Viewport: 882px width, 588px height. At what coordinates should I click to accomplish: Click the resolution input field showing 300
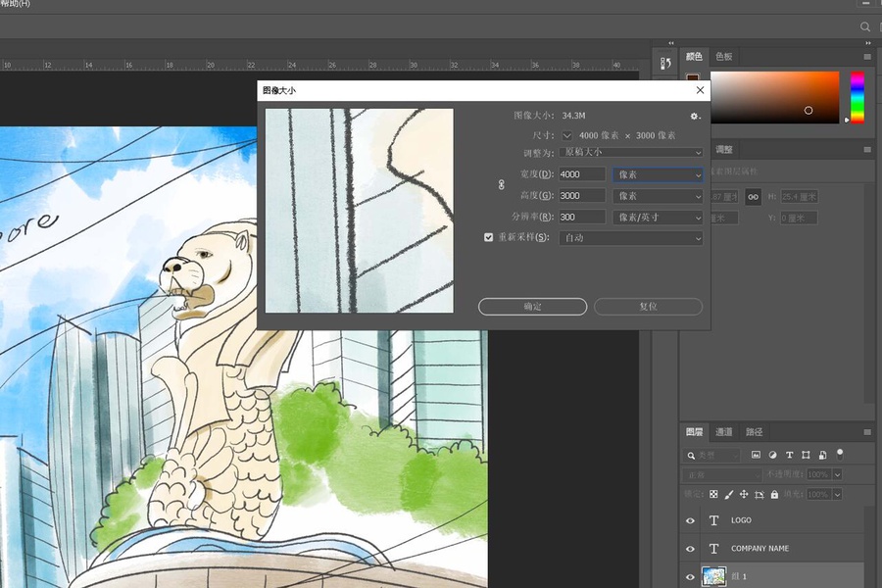[582, 218]
